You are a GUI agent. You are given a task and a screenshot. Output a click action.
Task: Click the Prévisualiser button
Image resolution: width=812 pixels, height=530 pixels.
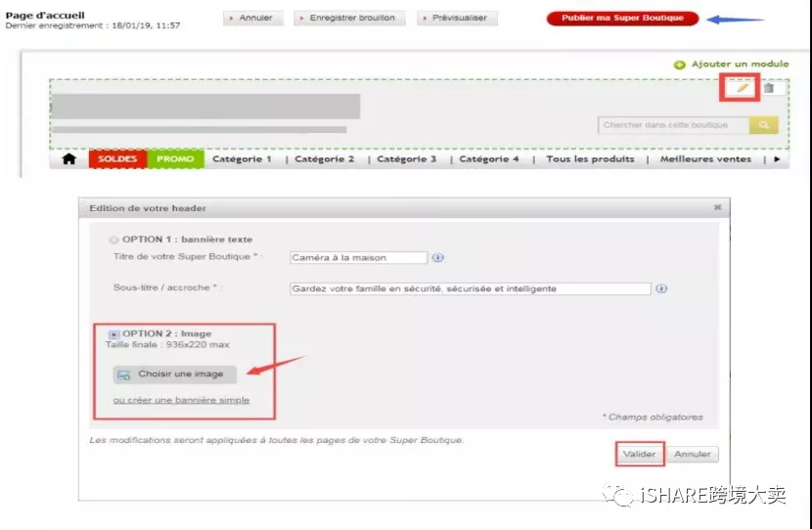[x=457, y=19]
